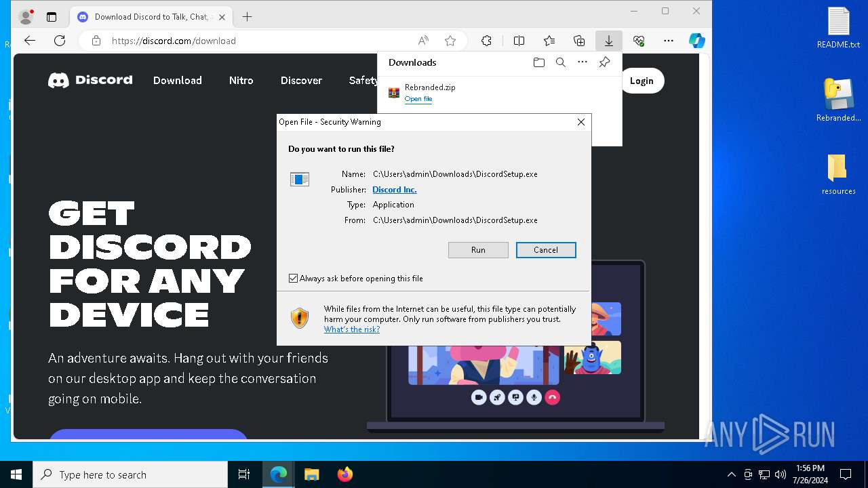Select the Rebranded.zip download entry
Image resolution: width=868 pixels, height=488 pixels.
point(499,93)
